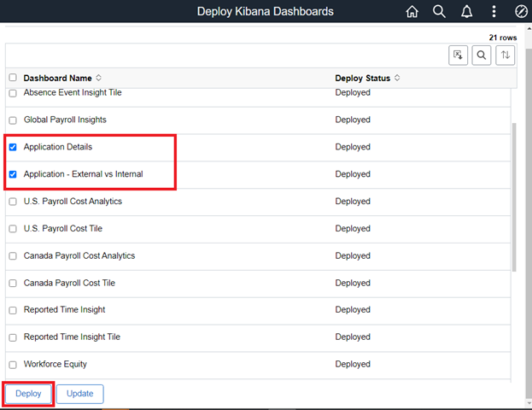Click the grid sort arrows icon
This screenshot has height=410, width=532.
click(506, 56)
